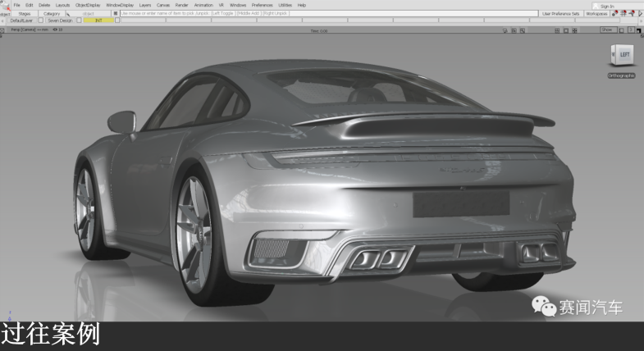Open the Show dropdown in viewport bar
The width and height of the screenshot is (644, 351).
(607, 30)
